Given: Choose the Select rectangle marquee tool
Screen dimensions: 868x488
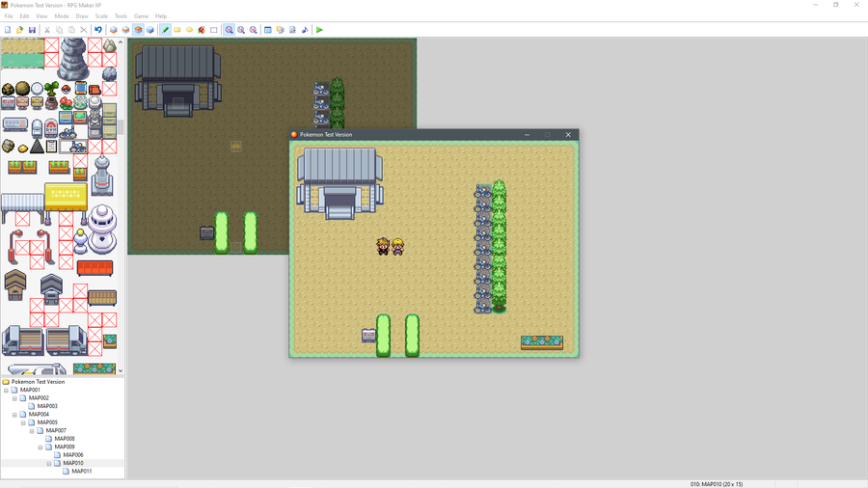Looking at the screenshot, I should [x=214, y=30].
